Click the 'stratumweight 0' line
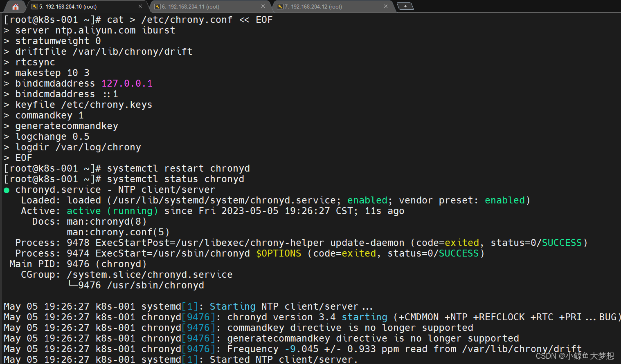Image resolution: width=621 pixels, height=364 pixels. point(58,41)
